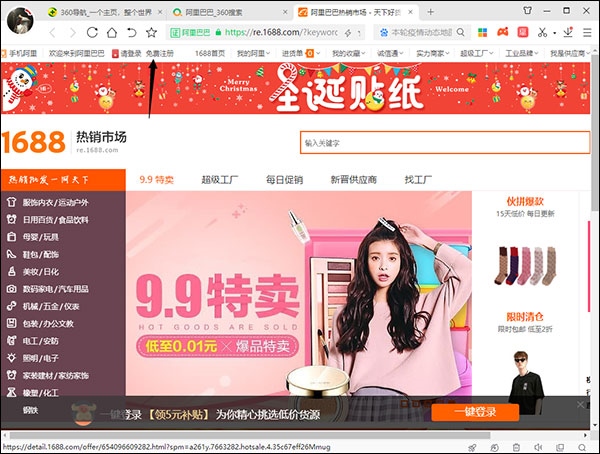Open the downloads icon in toolbar

pyautogui.click(x=568, y=32)
